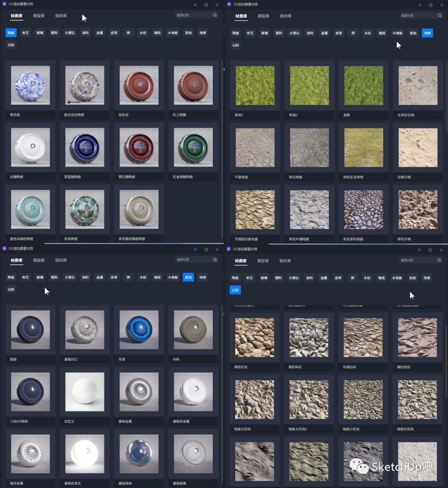This screenshot has height=488, width=448.
Task: Select the 蓝色冰裂纹陶瓷 material thumbnail
Action: coord(30,209)
